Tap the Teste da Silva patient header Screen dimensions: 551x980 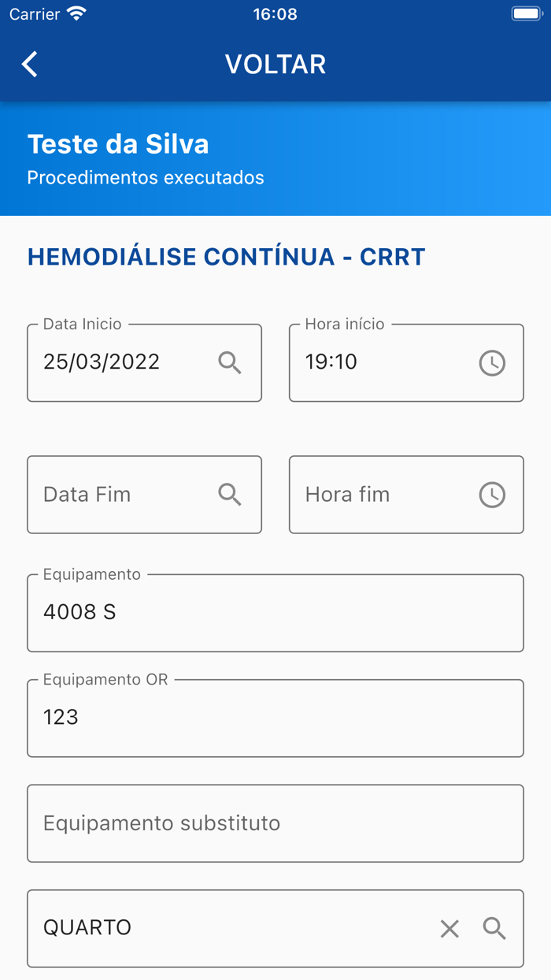(x=117, y=144)
